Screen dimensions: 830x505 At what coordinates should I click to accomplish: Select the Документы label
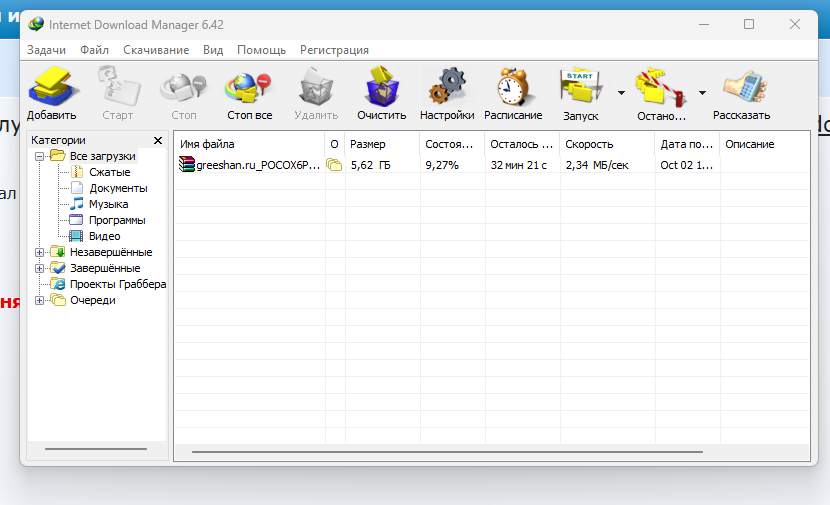[x=119, y=188]
